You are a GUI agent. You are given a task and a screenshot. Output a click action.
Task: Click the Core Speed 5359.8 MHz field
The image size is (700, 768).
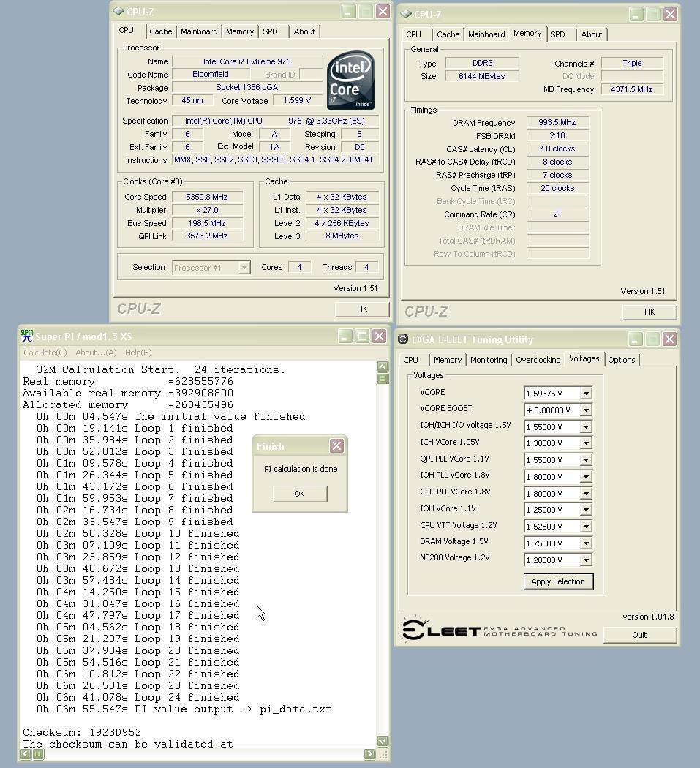pos(207,197)
